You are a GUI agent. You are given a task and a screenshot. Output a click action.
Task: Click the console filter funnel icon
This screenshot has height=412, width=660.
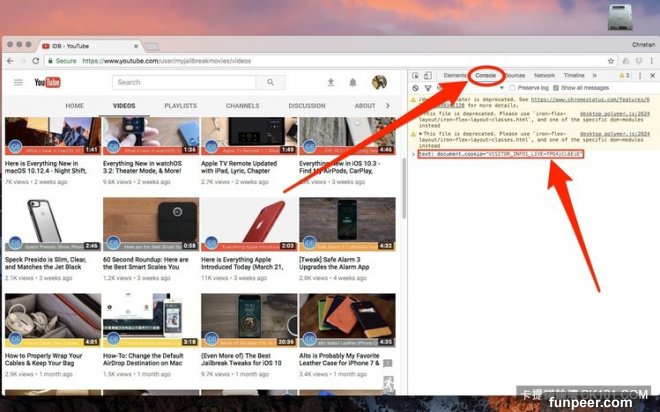coord(428,88)
